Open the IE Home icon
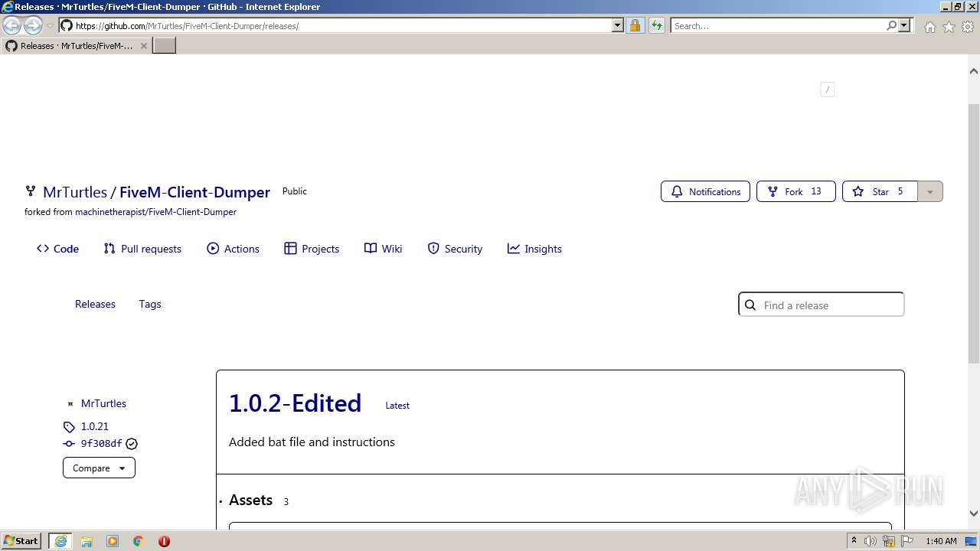The image size is (980, 551). 929,27
